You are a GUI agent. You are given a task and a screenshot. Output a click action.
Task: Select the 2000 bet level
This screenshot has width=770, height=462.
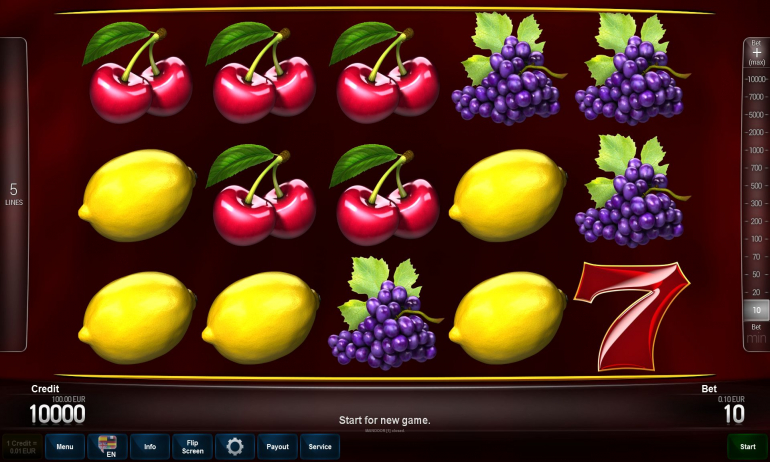(756, 132)
